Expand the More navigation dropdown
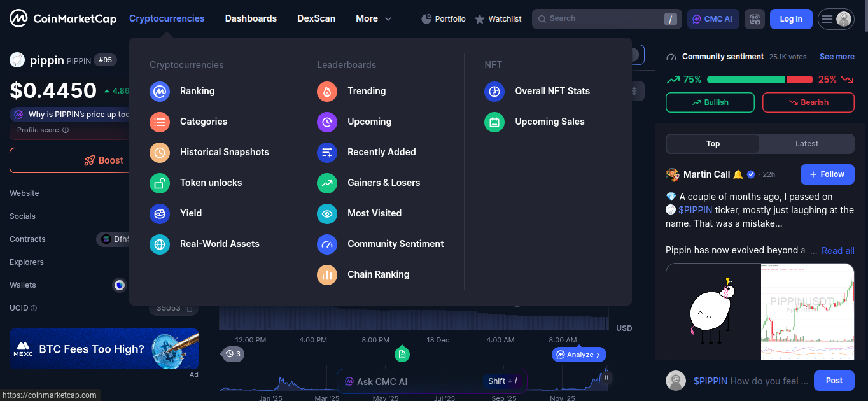The height and width of the screenshot is (401, 868). tap(374, 18)
